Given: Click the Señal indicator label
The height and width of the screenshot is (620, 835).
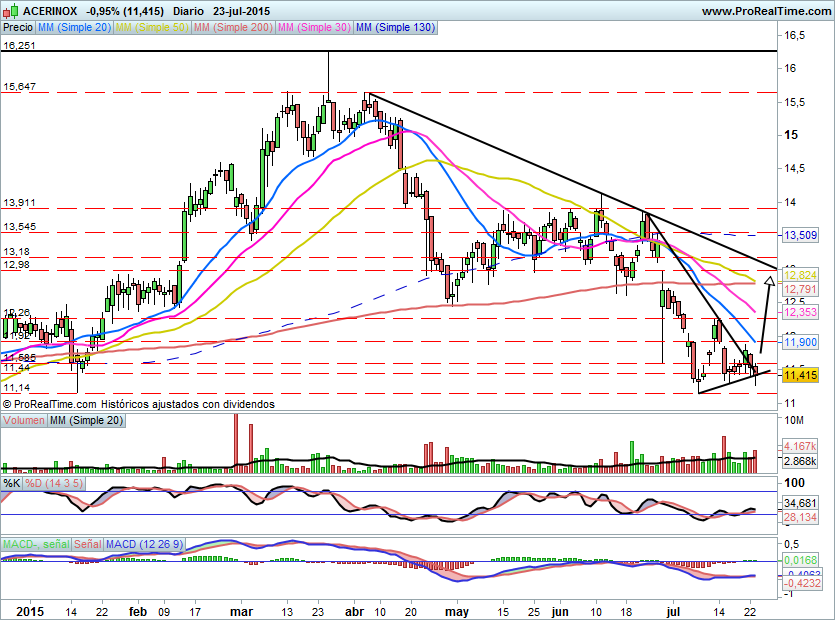Looking at the screenshot, I should click(87, 544).
